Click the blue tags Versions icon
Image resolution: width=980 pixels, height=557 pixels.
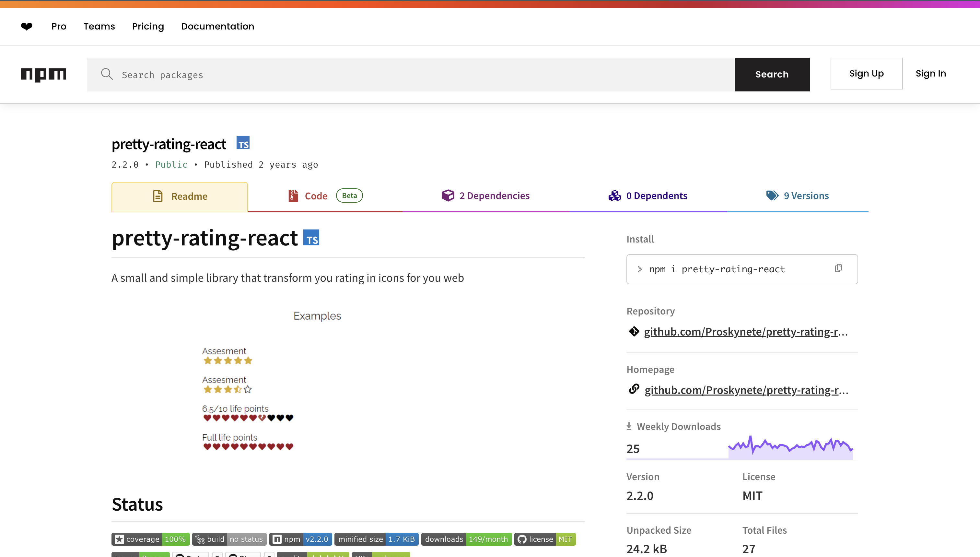[x=772, y=196]
